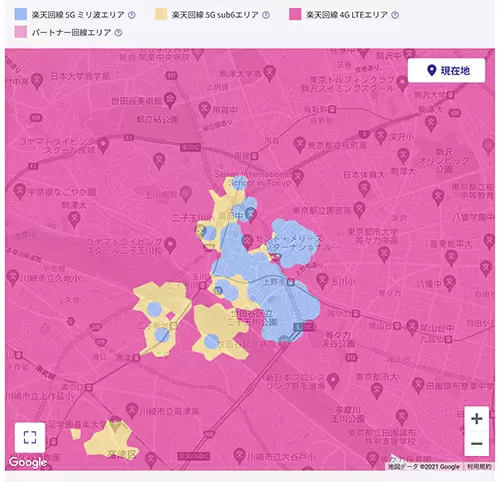The width and height of the screenshot is (500, 482).
Task: Click the 宇奈根なごやか園 marker
Action: tap(19, 191)
